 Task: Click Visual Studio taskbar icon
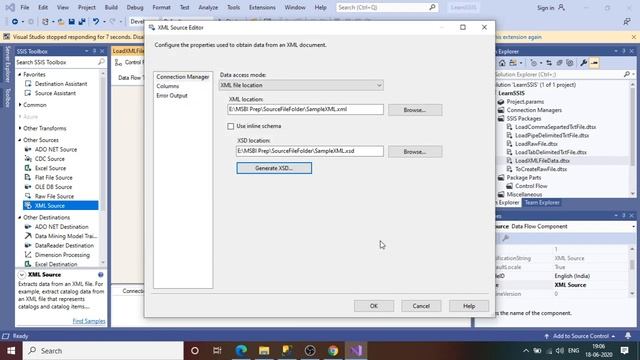(356, 351)
